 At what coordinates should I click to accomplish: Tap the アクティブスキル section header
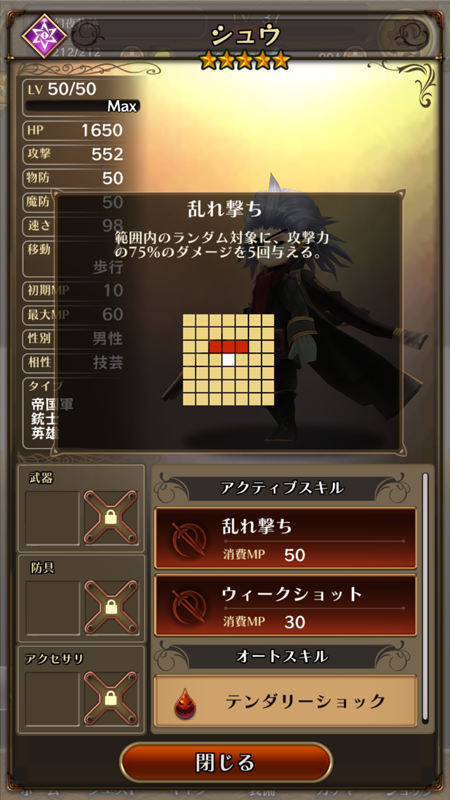point(282,488)
